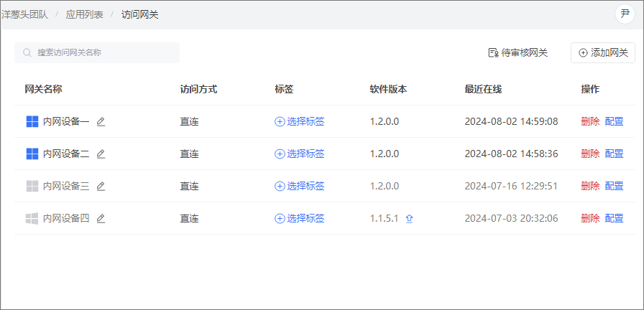Click the 待审核网关 pending review button
Viewport: 644px width, 310px height.
[x=518, y=53]
